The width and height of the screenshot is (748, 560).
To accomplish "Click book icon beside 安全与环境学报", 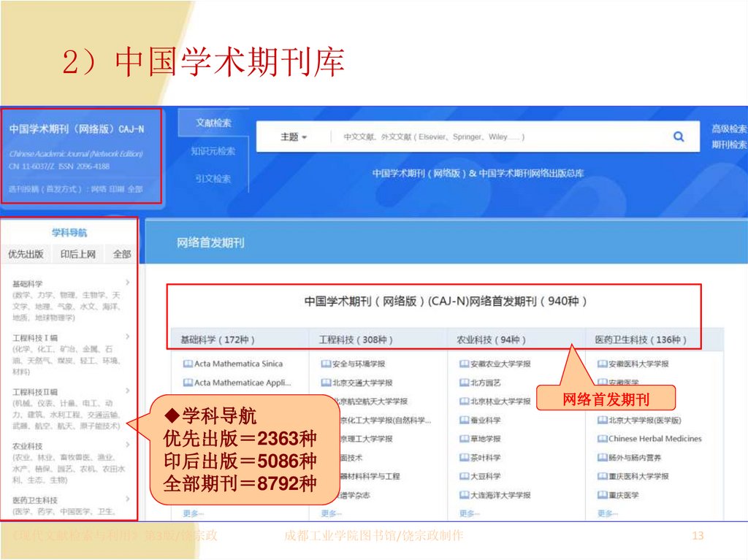I will [326, 364].
